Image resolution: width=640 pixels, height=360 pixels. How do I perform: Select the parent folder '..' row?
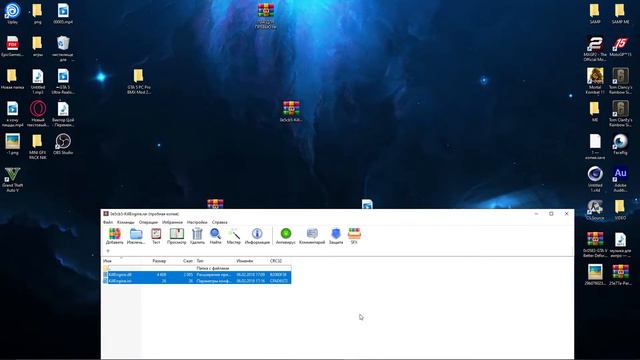[197, 268]
